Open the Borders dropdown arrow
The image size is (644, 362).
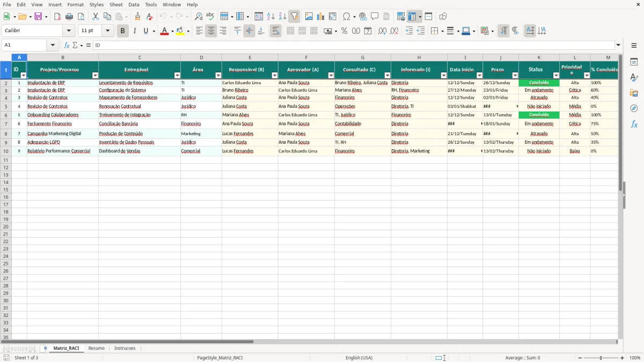[x=442, y=31]
